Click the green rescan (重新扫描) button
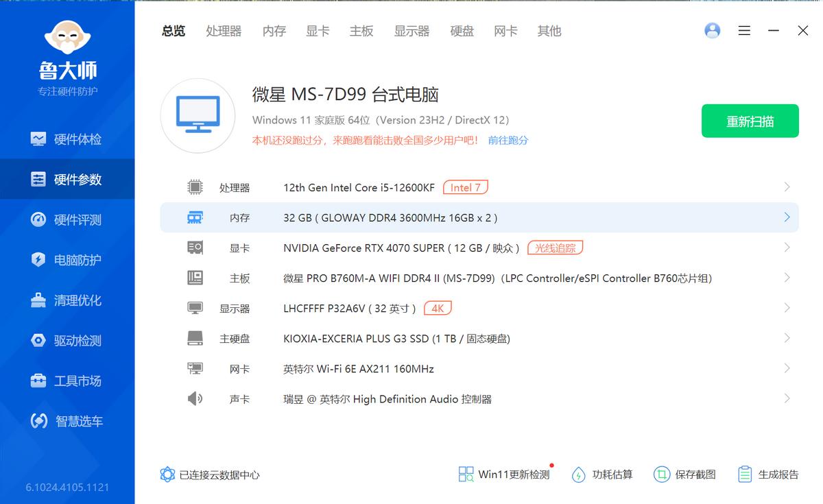Image resolution: width=823 pixels, height=504 pixels. (x=750, y=121)
